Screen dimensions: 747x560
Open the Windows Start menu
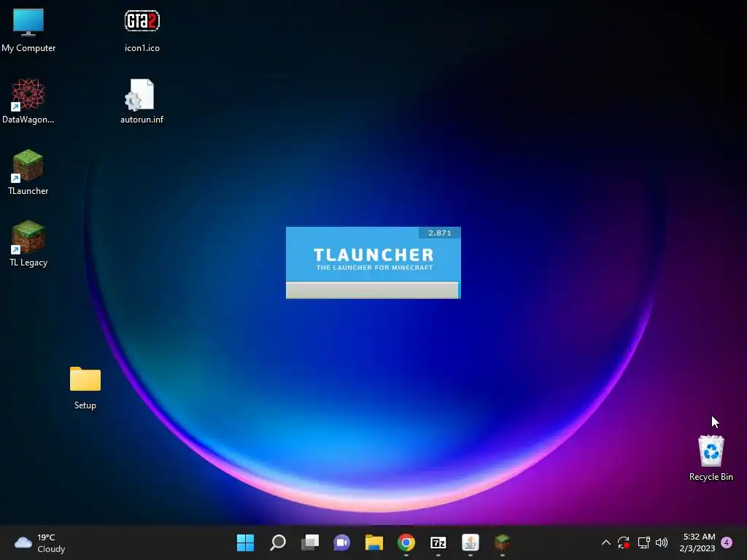(x=245, y=542)
